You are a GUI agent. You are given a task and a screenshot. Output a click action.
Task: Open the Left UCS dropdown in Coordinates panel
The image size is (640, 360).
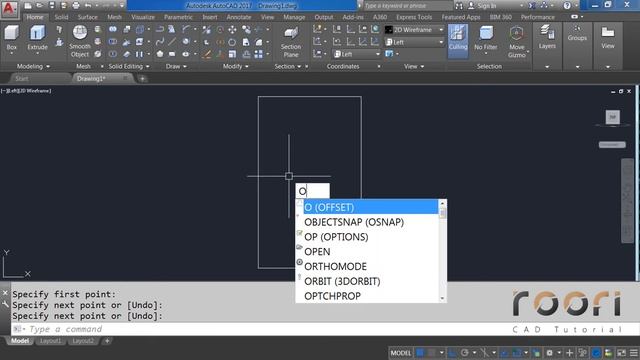pyautogui.click(x=356, y=54)
